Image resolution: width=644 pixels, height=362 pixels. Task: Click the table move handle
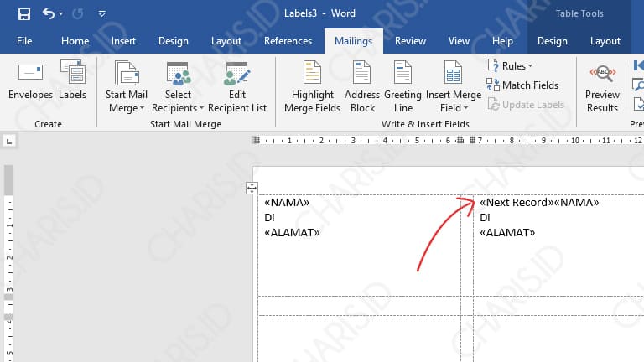point(252,188)
